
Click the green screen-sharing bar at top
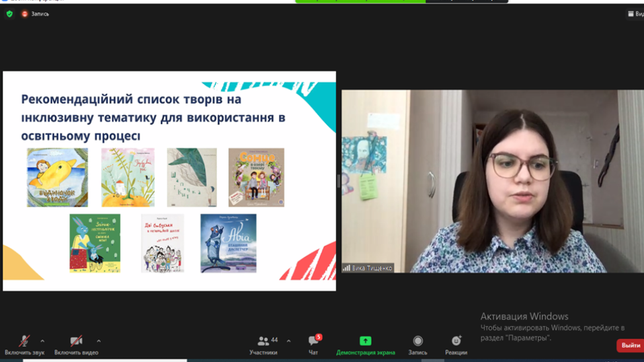(x=360, y=1)
